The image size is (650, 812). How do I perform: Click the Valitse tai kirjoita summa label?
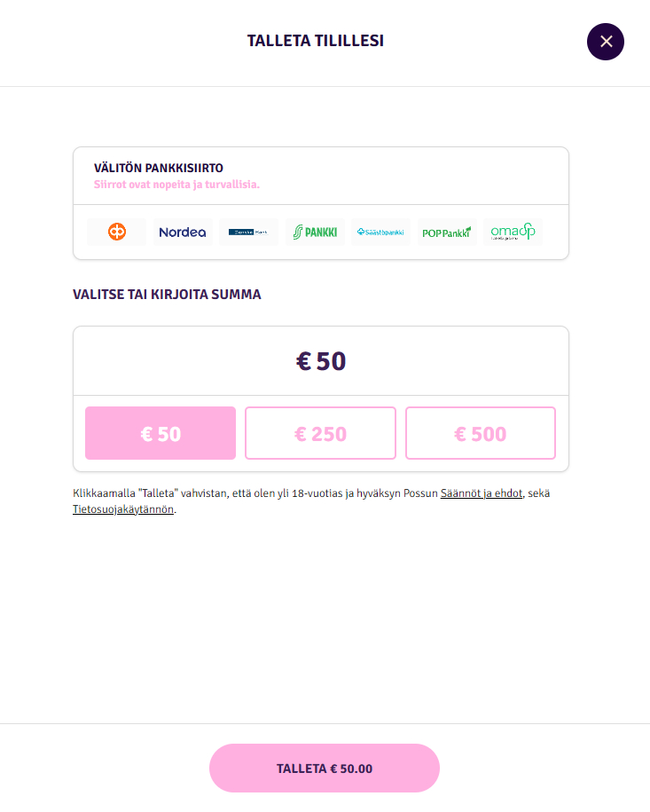point(167,295)
